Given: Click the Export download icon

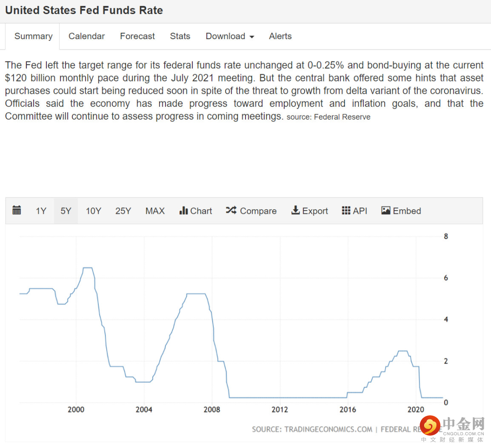Looking at the screenshot, I should tap(296, 211).
